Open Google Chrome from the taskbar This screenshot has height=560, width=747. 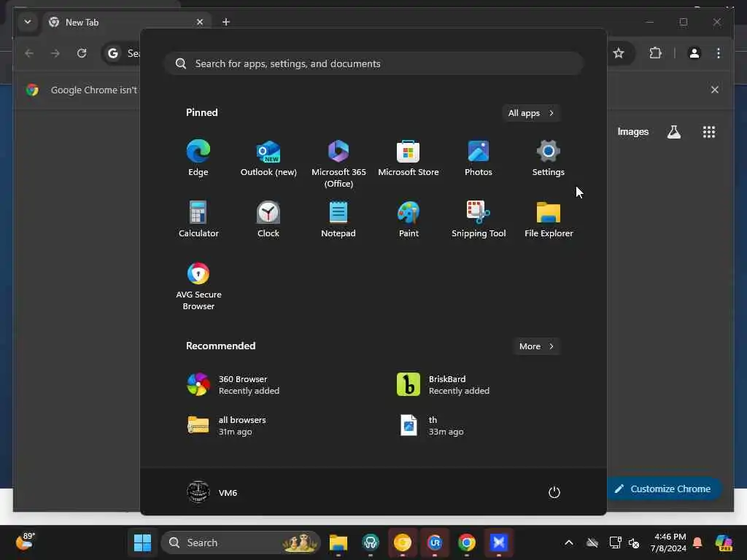466,542
